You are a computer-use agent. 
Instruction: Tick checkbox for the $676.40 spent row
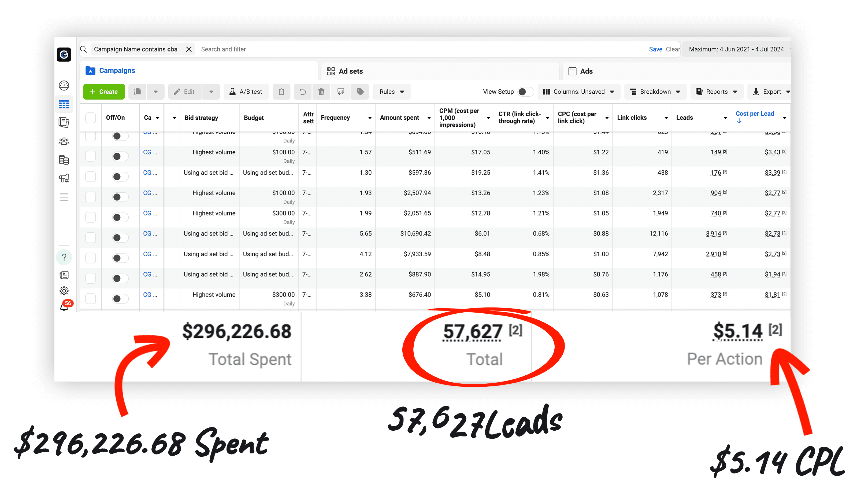click(91, 299)
